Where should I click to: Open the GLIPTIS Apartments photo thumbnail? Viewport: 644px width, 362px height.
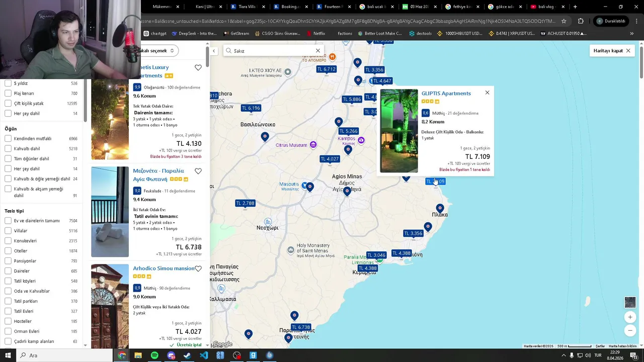[399, 131]
